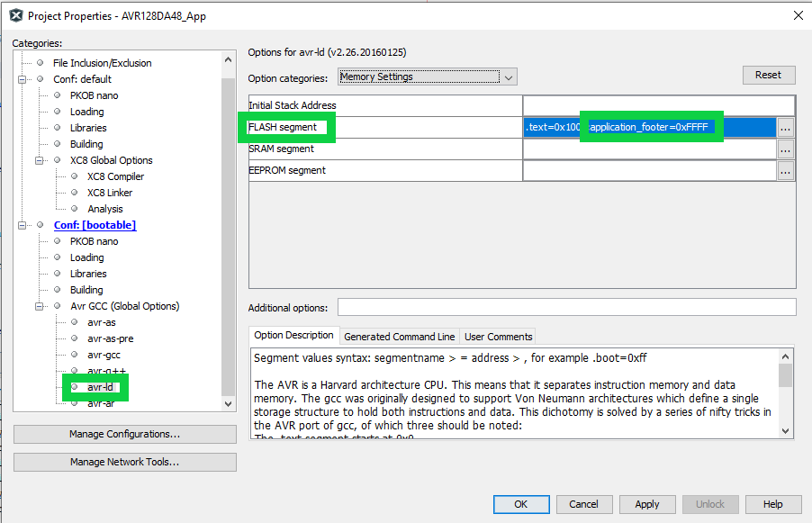Select the avr-gcc tree node
This screenshot has width=812, height=523.
(x=105, y=355)
